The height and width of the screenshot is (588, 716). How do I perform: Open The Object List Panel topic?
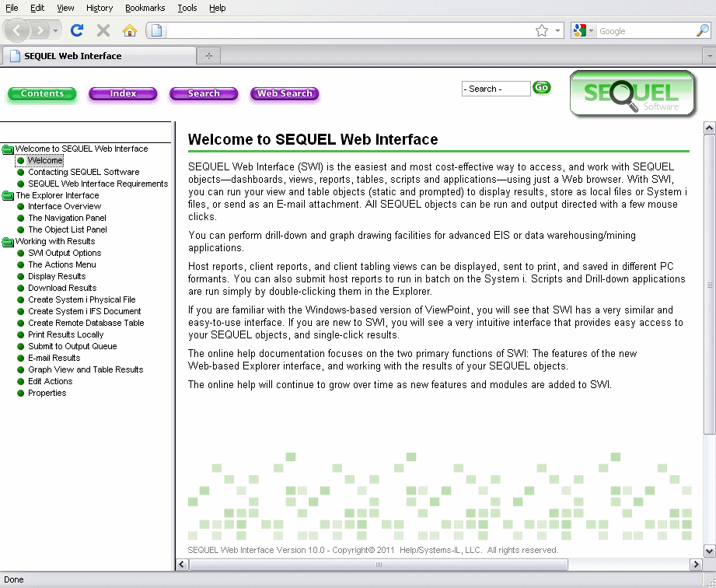click(68, 229)
